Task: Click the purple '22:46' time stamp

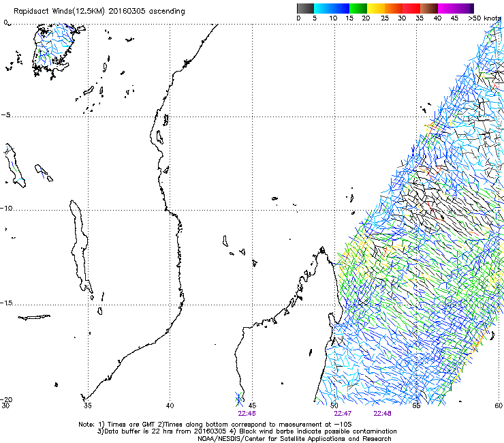Action: [x=247, y=414]
